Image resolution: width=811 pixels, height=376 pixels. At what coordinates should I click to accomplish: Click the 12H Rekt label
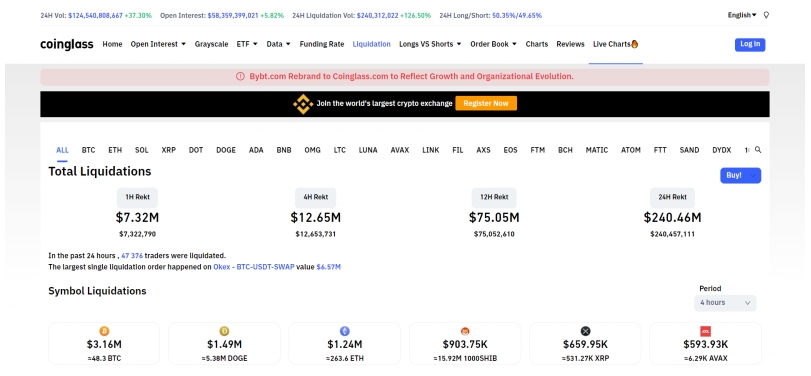coord(494,198)
